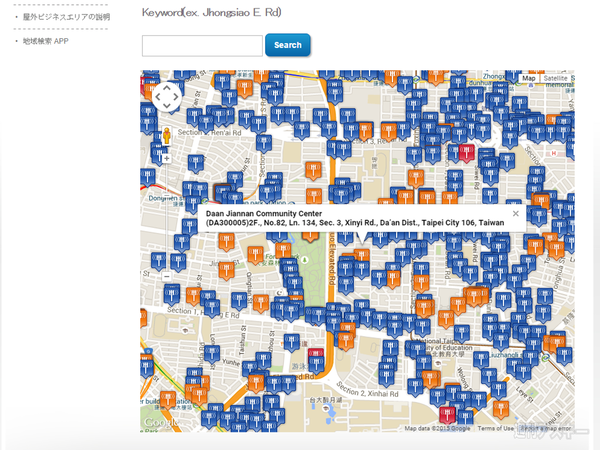Image resolution: width=600 pixels, height=450 pixels.
Task: Click the Report a map error link
Action: click(546, 428)
